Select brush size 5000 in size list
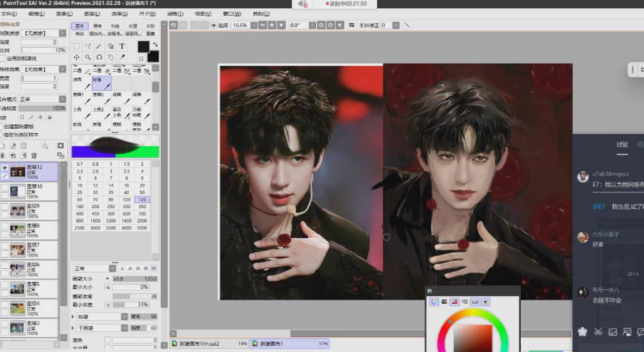 click(142, 228)
